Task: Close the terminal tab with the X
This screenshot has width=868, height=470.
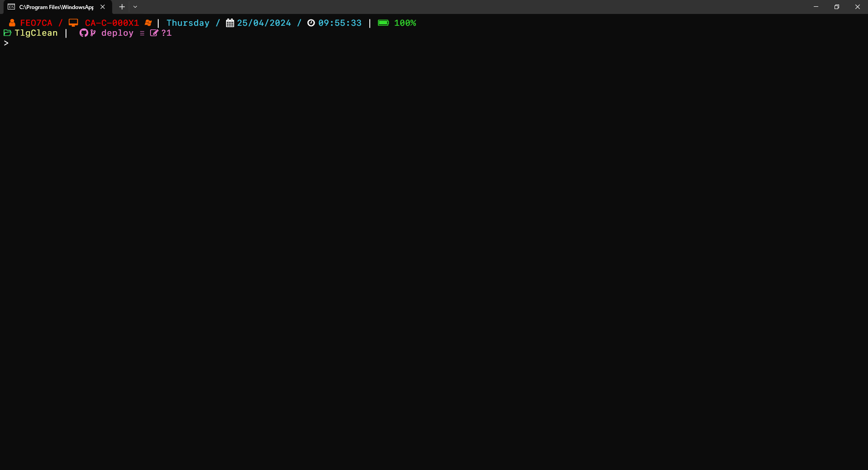Action: click(x=103, y=7)
